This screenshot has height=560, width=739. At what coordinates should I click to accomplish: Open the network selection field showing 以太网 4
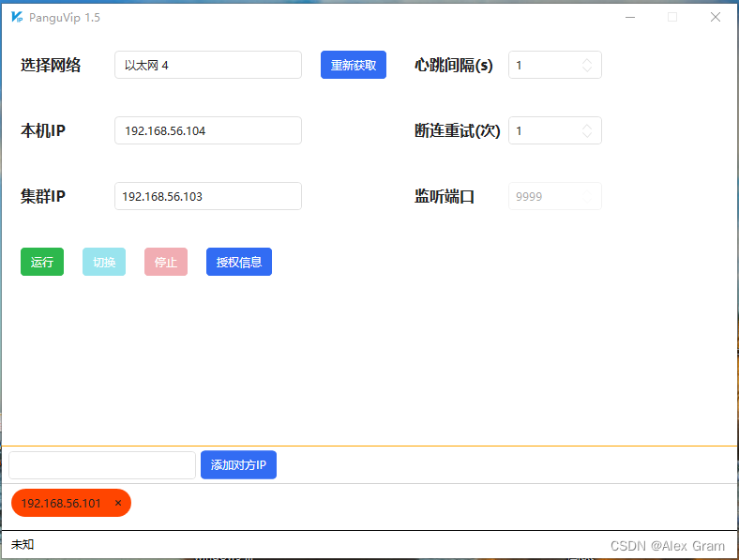[208, 65]
